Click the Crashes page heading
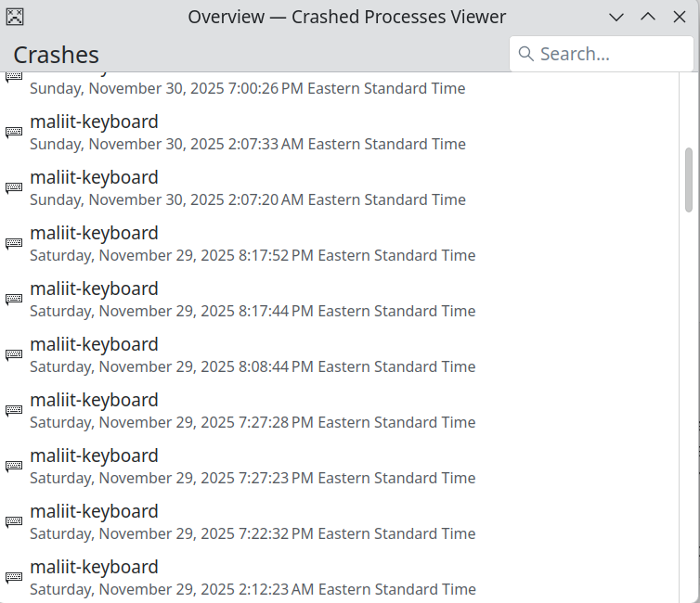 click(x=56, y=55)
